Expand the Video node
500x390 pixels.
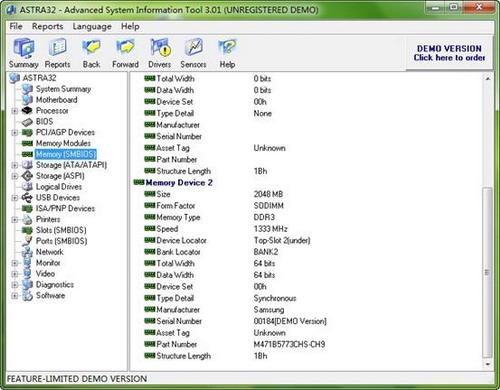coord(14,274)
